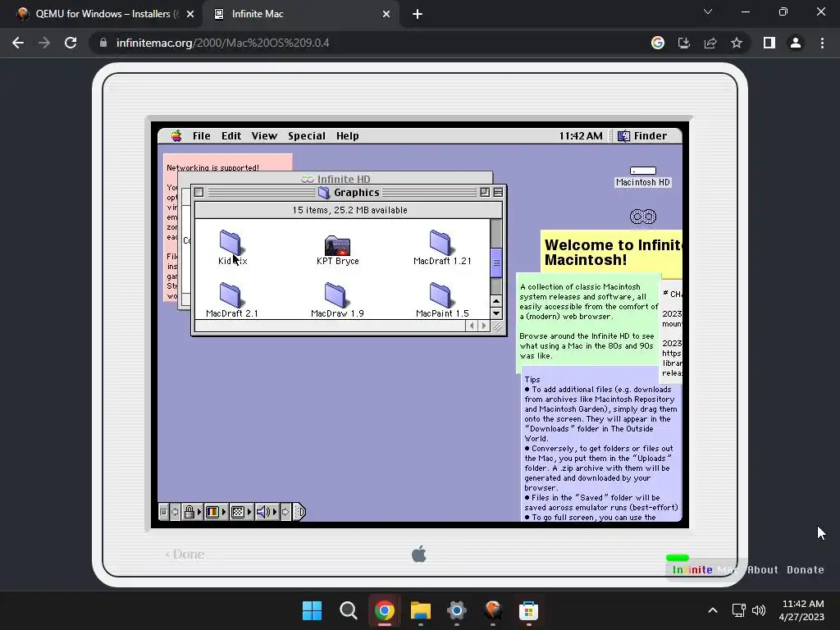Go back to the previous page
Screen dimensions: 840x630
18,43
